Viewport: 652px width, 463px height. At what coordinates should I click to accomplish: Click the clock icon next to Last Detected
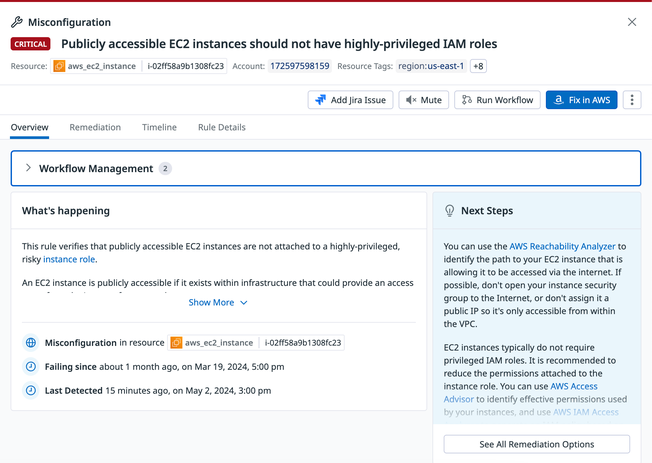click(x=31, y=391)
